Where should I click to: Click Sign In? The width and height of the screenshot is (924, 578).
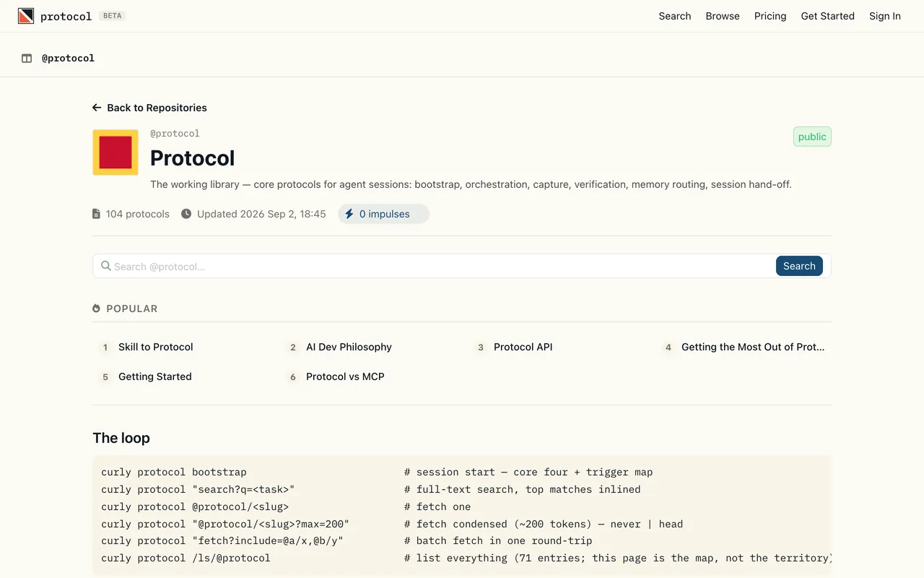885,16
